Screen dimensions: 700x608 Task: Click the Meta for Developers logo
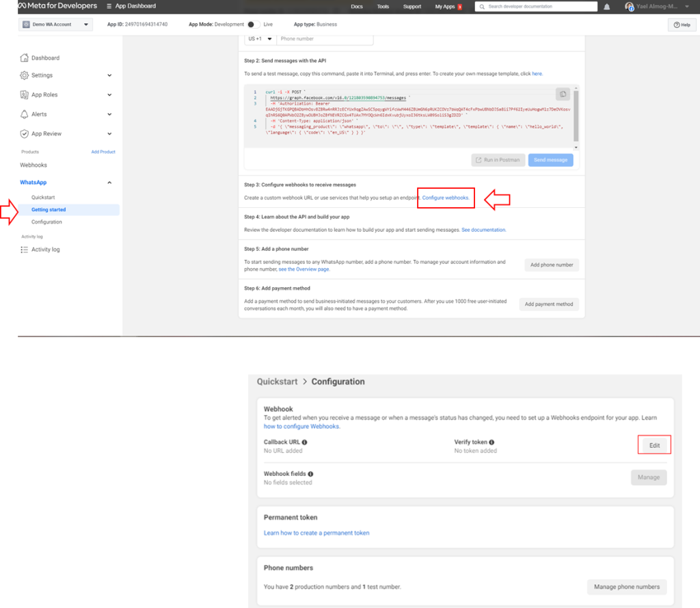pyautogui.click(x=57, y=6)
